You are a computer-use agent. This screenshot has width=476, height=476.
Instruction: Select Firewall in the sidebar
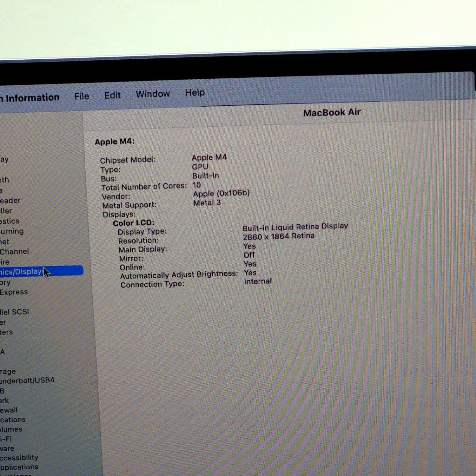click(9, 410)
